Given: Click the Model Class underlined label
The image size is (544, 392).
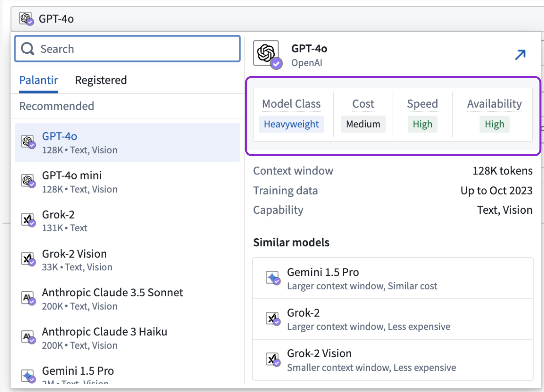Looking at the screenshot, I should pos(291,104).
